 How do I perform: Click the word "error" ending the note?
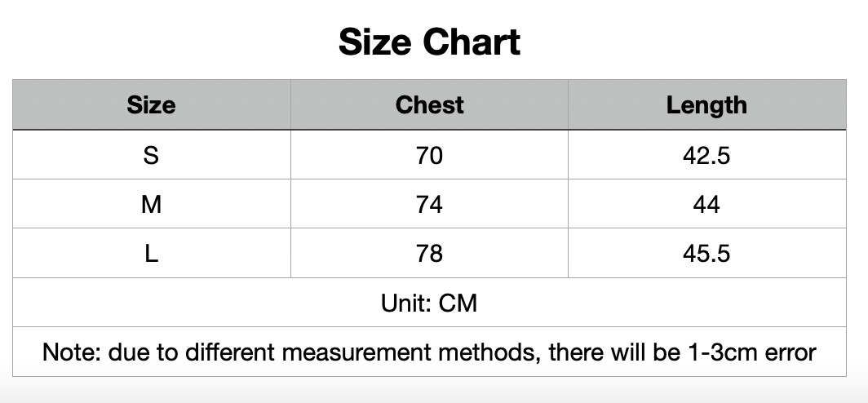(790, 352)
